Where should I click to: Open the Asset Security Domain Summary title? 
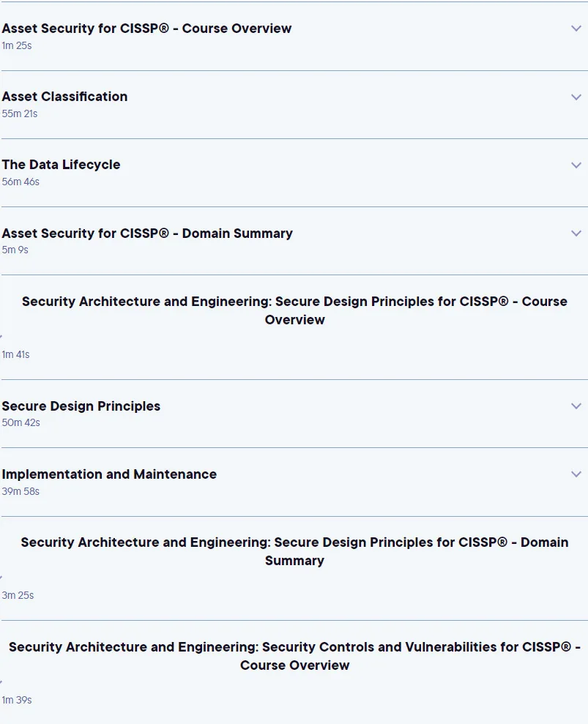click(x=147, y=234)
